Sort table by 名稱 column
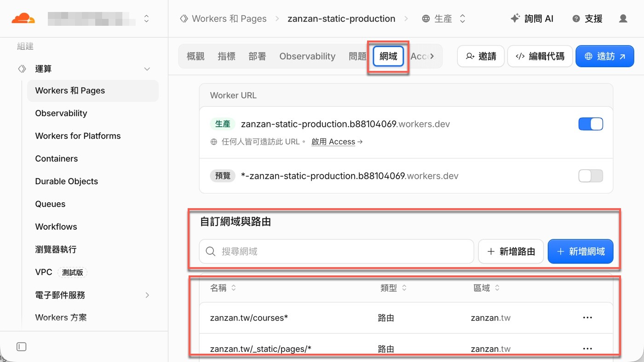 coord(223,288)
